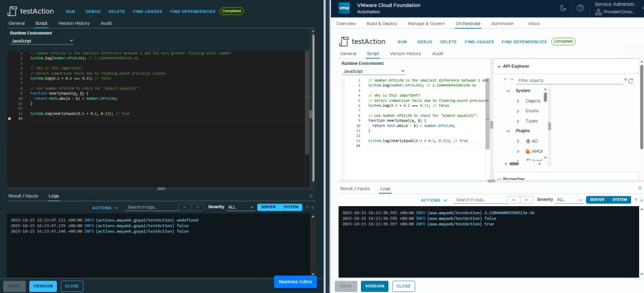Image resolution: width=644 pixels, height=293 pixels.
Task: Click DEBUG in the right window
Action: (425, 42)
